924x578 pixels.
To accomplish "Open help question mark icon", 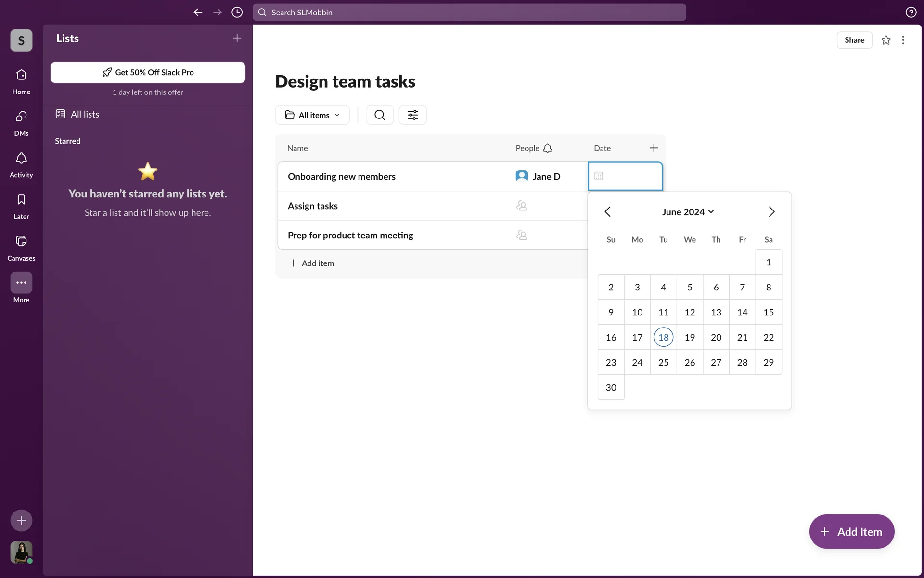I will [x=911, y=13].
